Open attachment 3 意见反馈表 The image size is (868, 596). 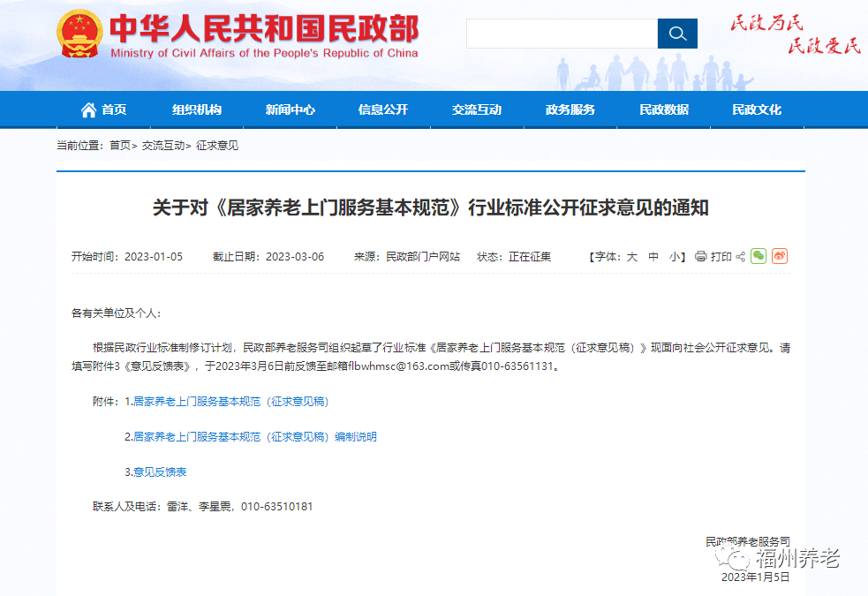(x=160, y=472)
